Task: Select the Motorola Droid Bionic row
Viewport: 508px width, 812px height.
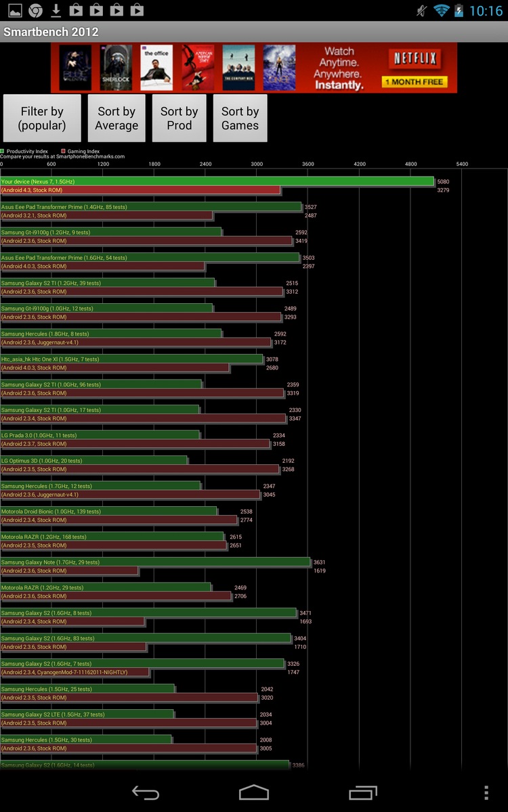Action: (x=108, y=512)
